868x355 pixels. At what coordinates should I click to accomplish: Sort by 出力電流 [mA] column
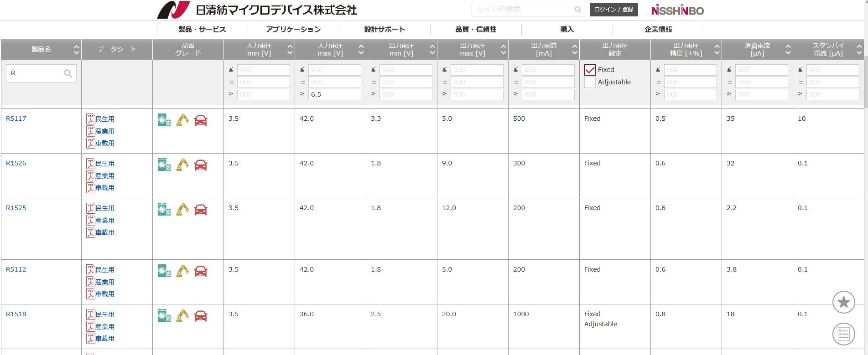[575, 49]
